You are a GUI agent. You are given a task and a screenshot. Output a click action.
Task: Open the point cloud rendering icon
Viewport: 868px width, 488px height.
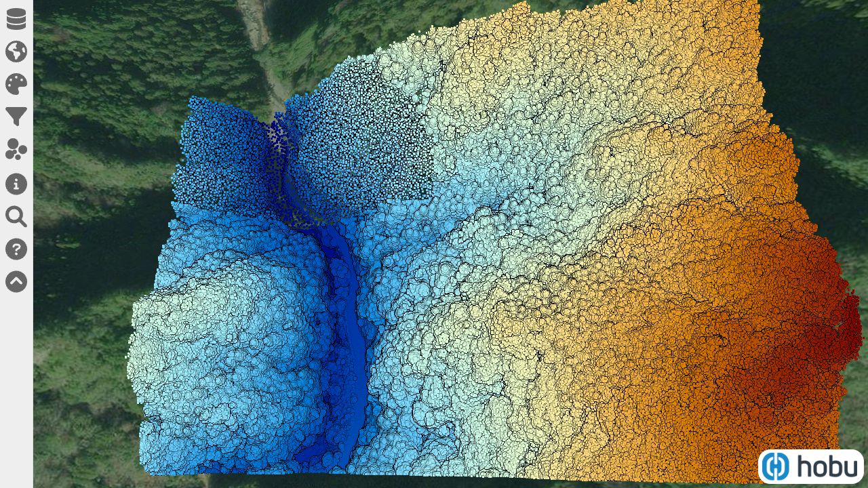click(x=16, y=150)
